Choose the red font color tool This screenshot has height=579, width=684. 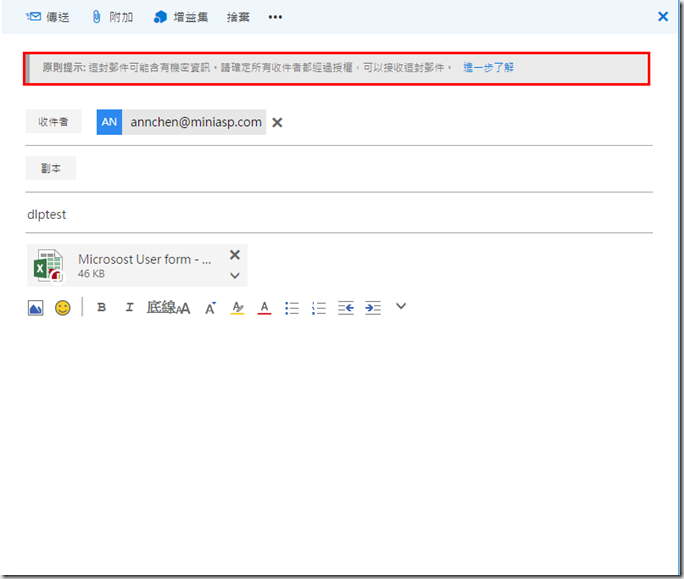point(264,308)
